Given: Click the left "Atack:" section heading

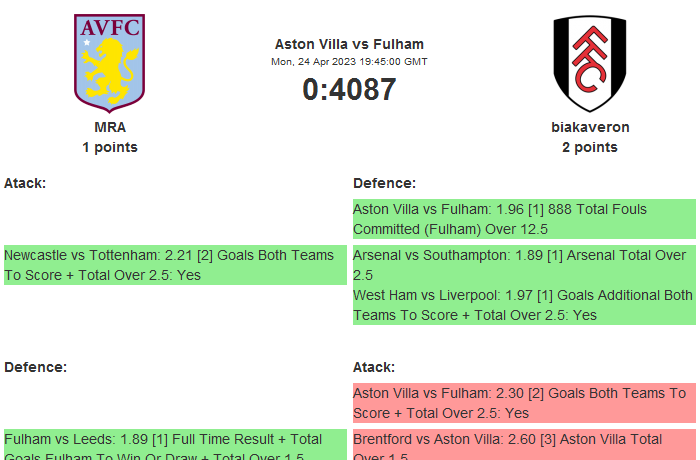Looking at the screenshot, I should pos(25,183).
